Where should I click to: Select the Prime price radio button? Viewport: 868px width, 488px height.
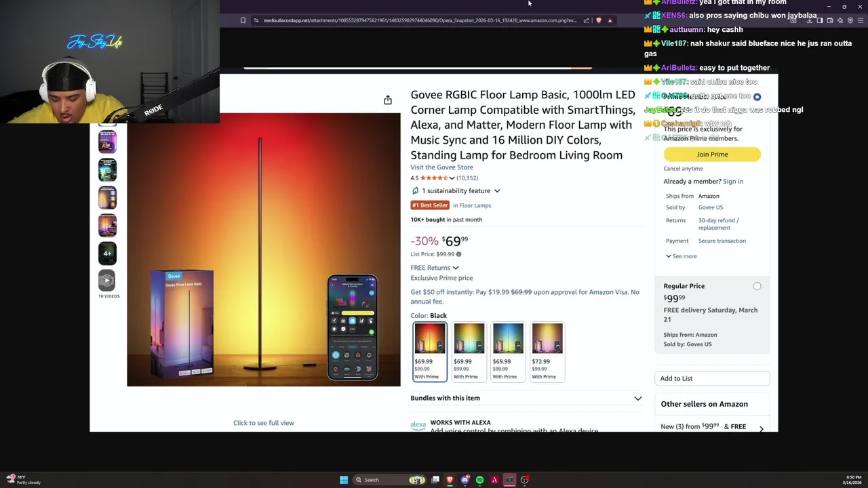click(757, 97)
